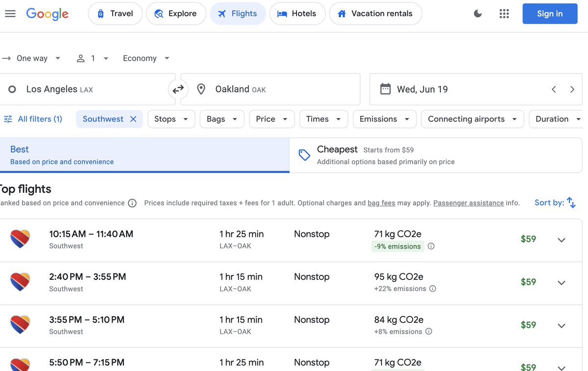Viewport: 588px width, 371px height.
Task: Select the Cheapest flights tab
Action: (436, 155)
